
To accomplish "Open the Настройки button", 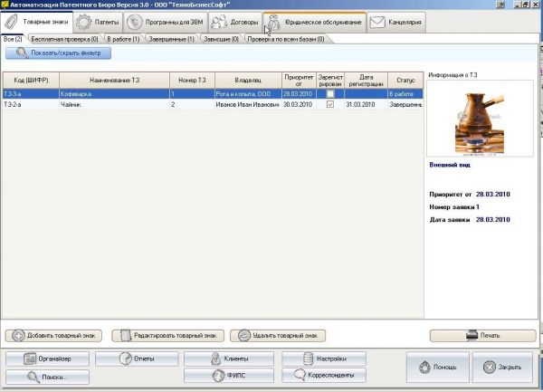I will tap(324, 359).
